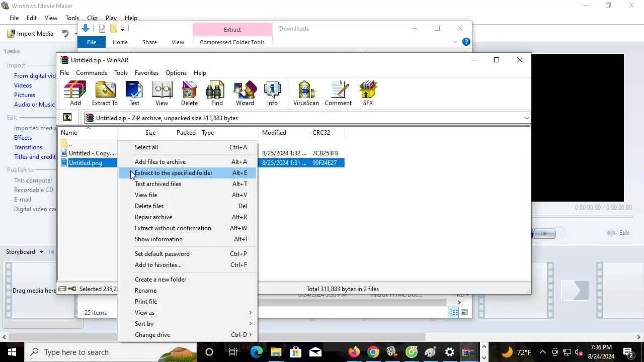Choose Extract without confirmation
644x362 pixels.
click(x=187, y=228)
